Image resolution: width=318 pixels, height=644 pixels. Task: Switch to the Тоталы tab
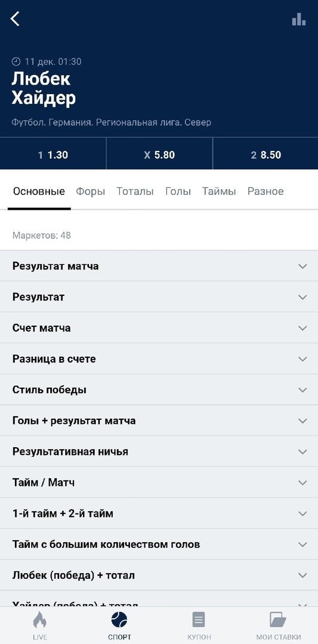(x=135, y=191)
